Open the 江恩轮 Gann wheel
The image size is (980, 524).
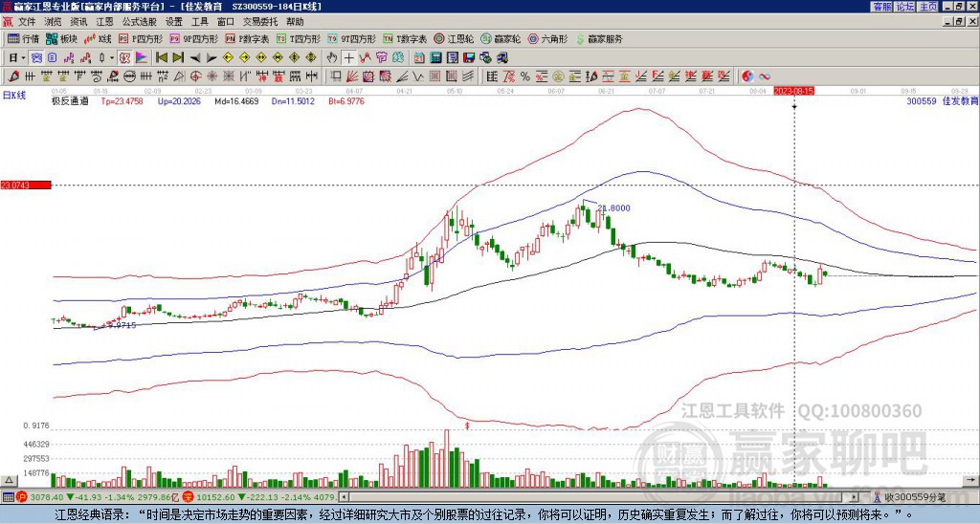[454, 38]
